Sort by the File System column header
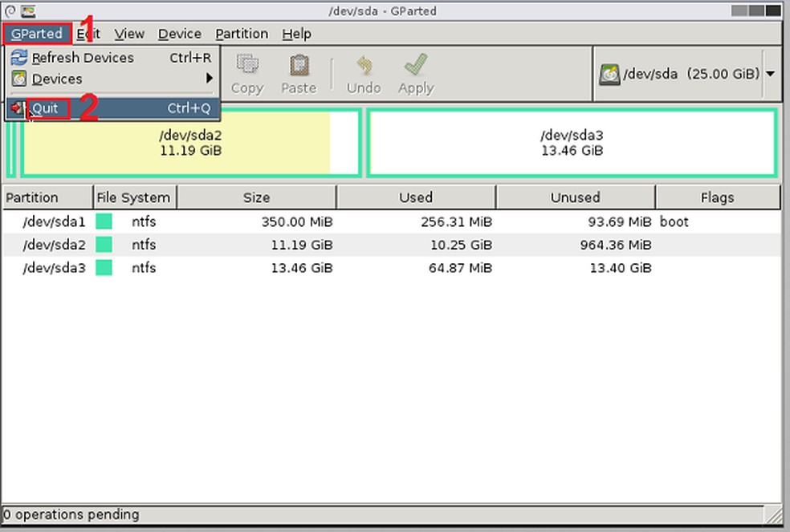 (x=135, y=197)
